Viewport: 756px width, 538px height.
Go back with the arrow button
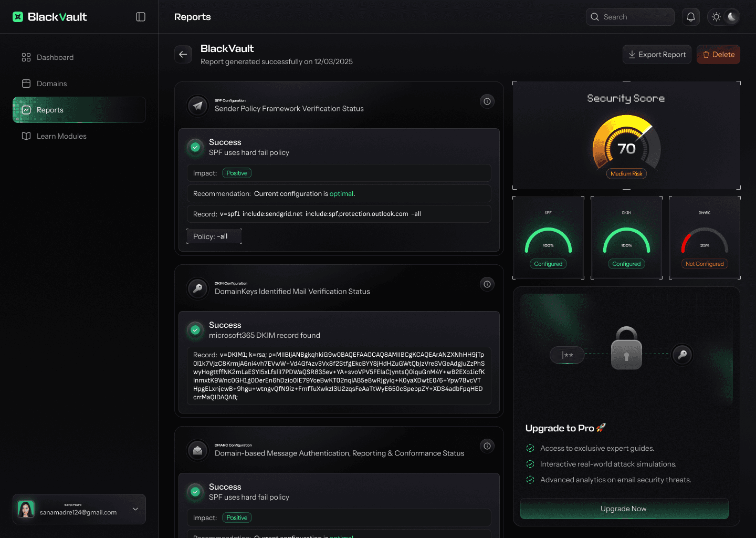pos(183,54)
